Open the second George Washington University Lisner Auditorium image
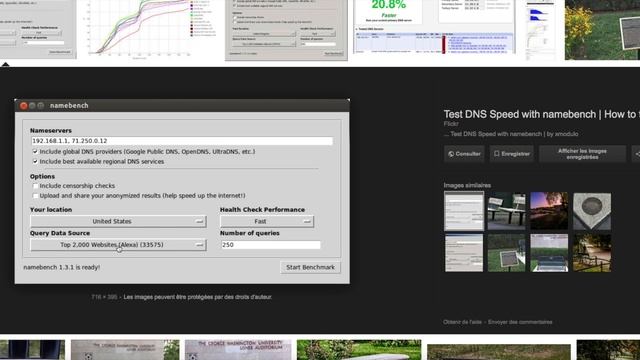 pyautogui.click(x=238, y=350)
